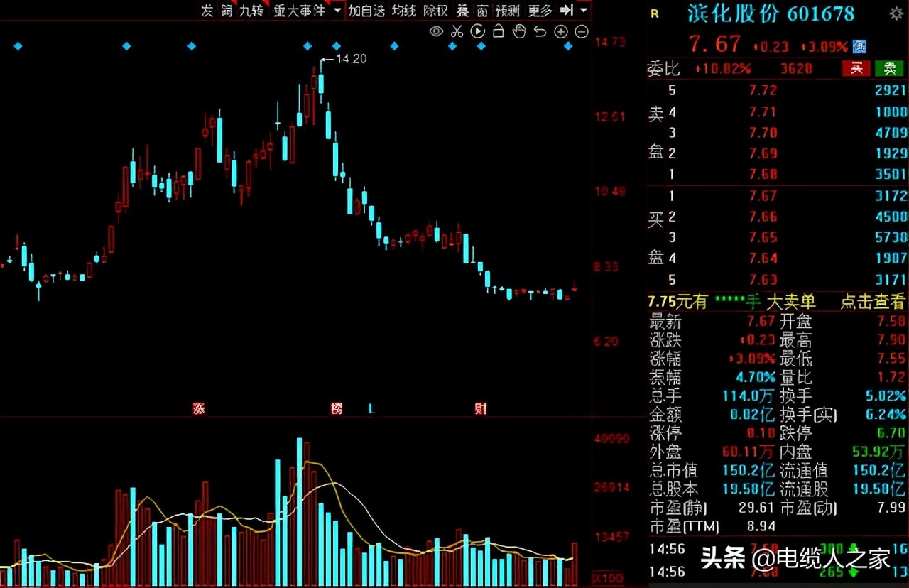
Task: Start chart replay with the circular play icon
Action: [x=478, y=31]
